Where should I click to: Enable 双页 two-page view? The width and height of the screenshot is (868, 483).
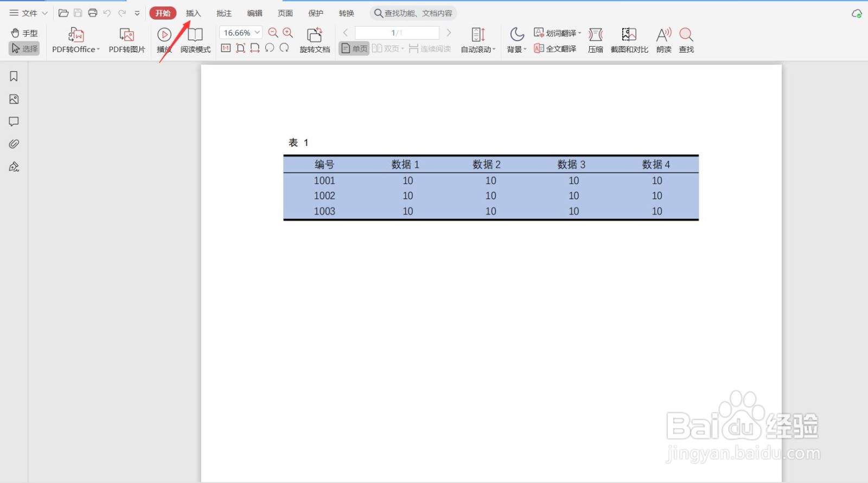click(388, 49)
